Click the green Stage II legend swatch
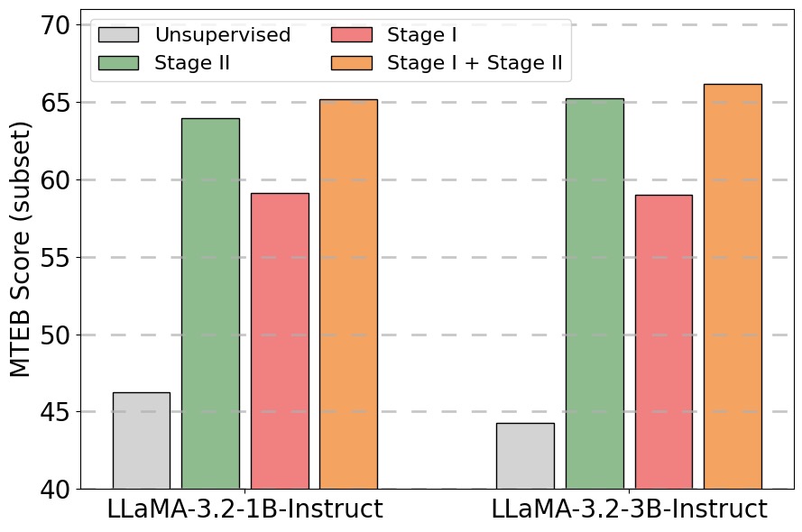 click(118, 62)
